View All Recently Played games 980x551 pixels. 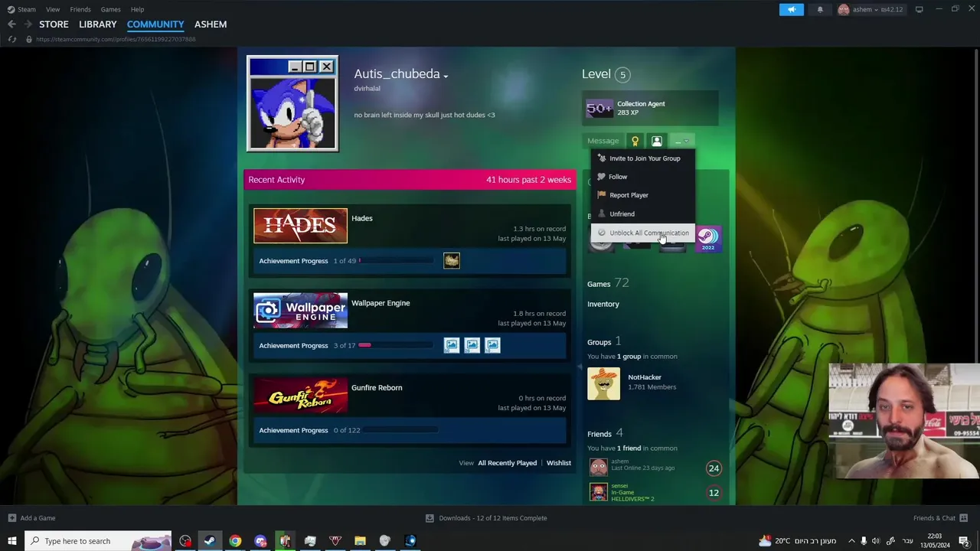click(x=507, y=463)
